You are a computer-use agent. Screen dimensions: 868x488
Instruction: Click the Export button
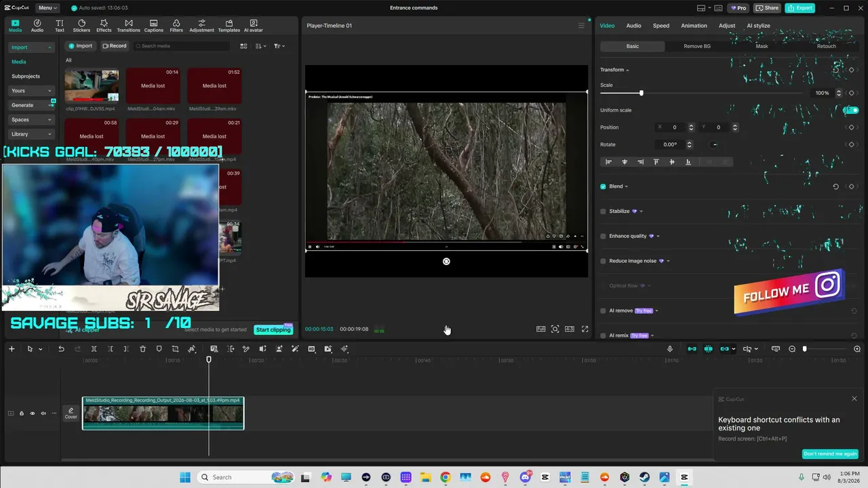click(x=800, y=8)
